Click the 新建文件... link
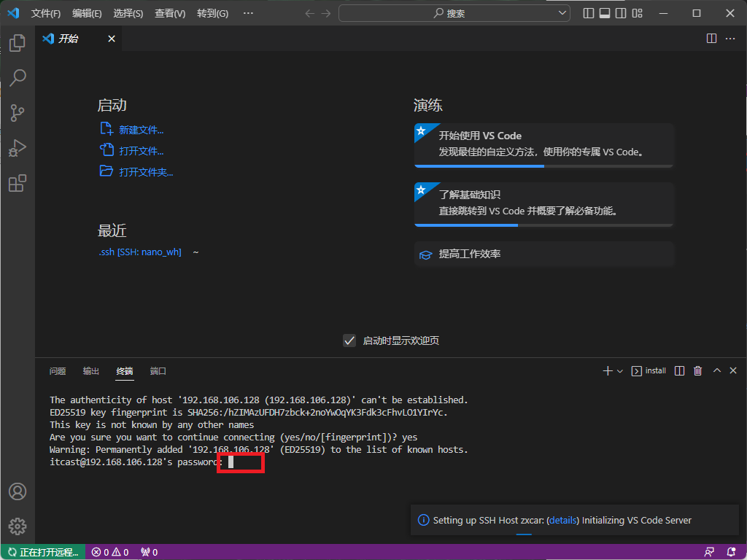 pos(141,130)
